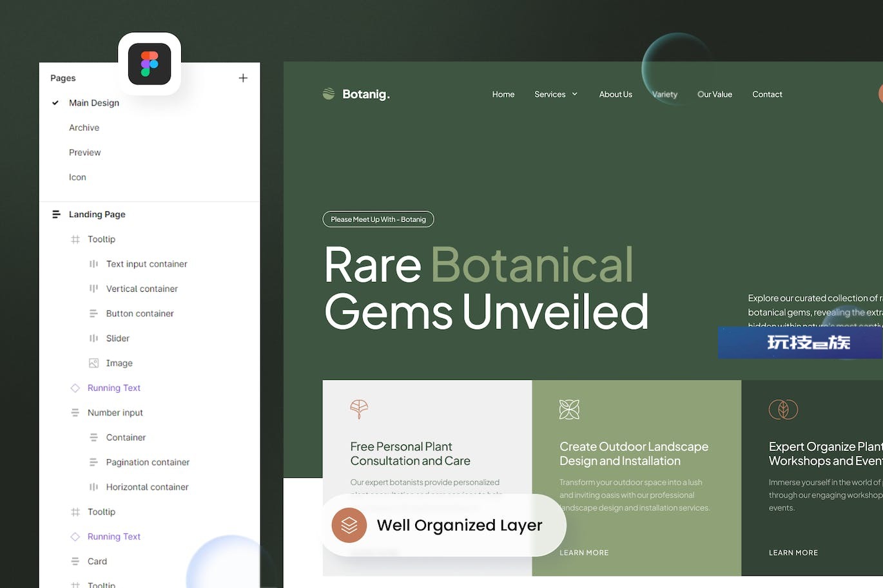Image resolution: width=883 pixels, height=588 pixels.
Task: Open the Icon page
Action: coord(77,177)
